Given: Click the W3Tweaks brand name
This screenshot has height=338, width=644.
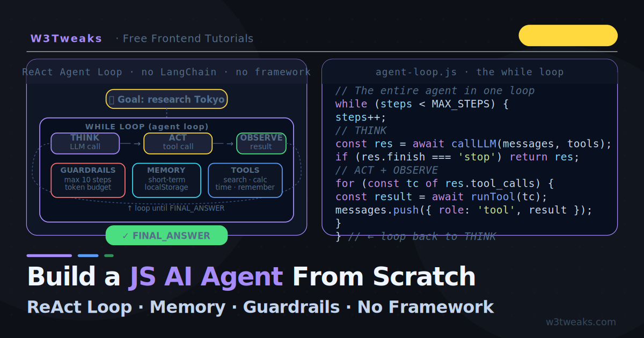Looking at the screenshot, I should (66, 39).
